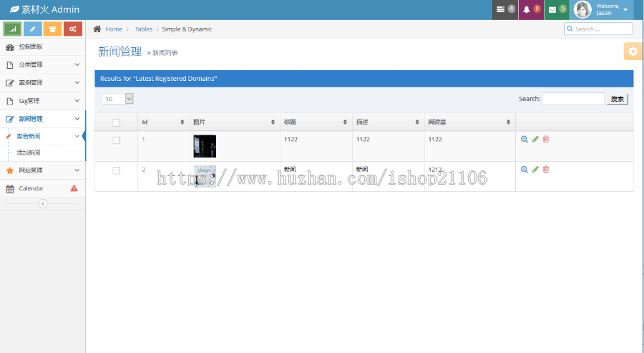This screenshot has height=353, width=644.
Task: Expand the tag管理 sidebar menu
Action: (x=43, y=101)
